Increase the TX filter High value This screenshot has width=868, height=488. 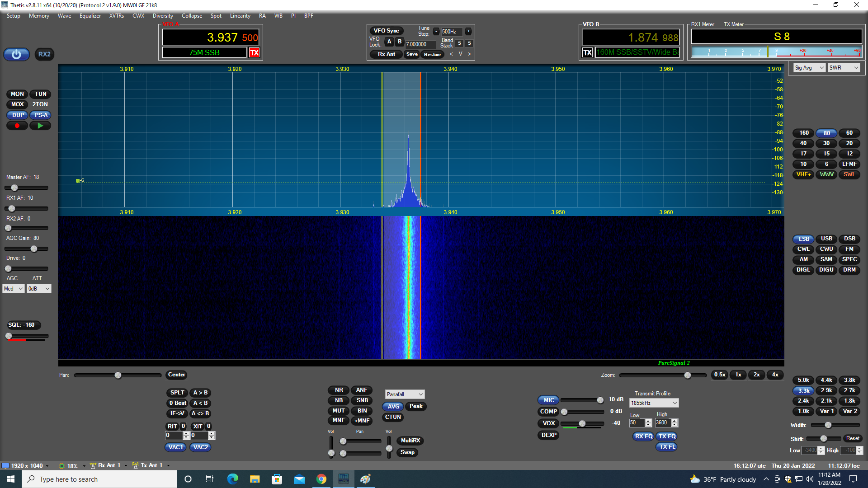(675, 421)
